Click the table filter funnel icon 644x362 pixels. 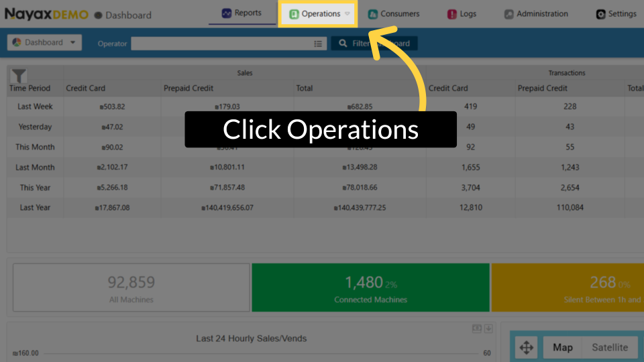click(x=19, y=76)
